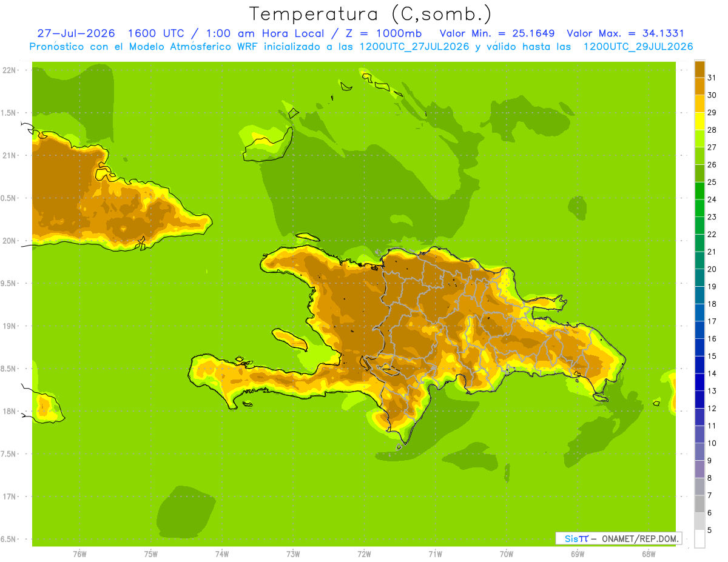Click legend value "9" on the color bar
Image resolution: width=728 pixels, height=562 pixels.
tap(710, 461)
